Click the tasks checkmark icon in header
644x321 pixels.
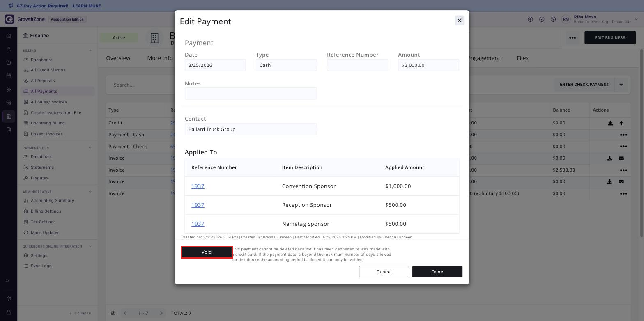click(542, 19)
